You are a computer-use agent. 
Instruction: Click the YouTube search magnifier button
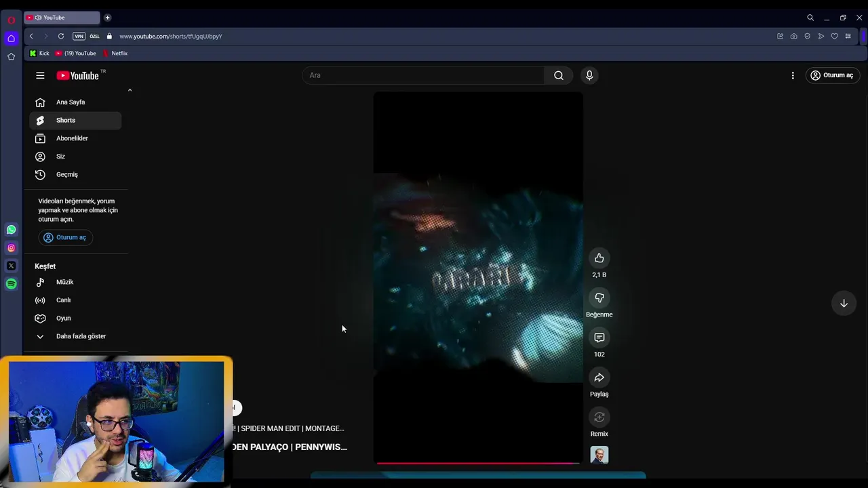(x=559, y=75)
